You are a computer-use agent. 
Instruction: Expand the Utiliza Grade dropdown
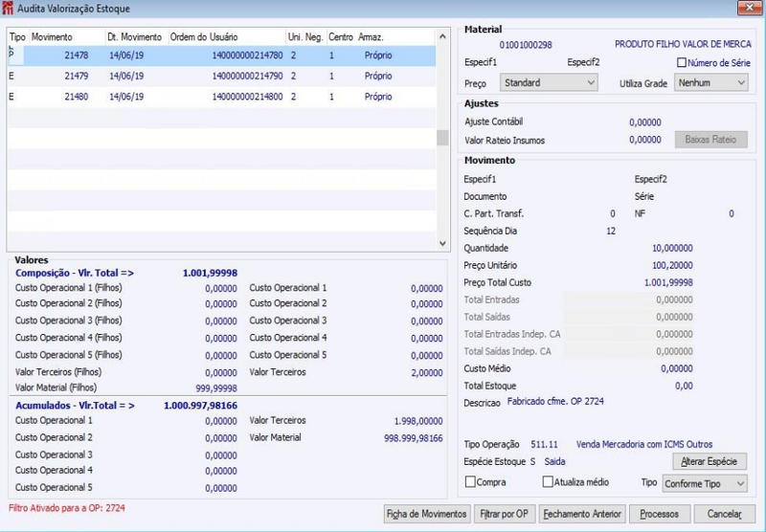tap(711, 82)
